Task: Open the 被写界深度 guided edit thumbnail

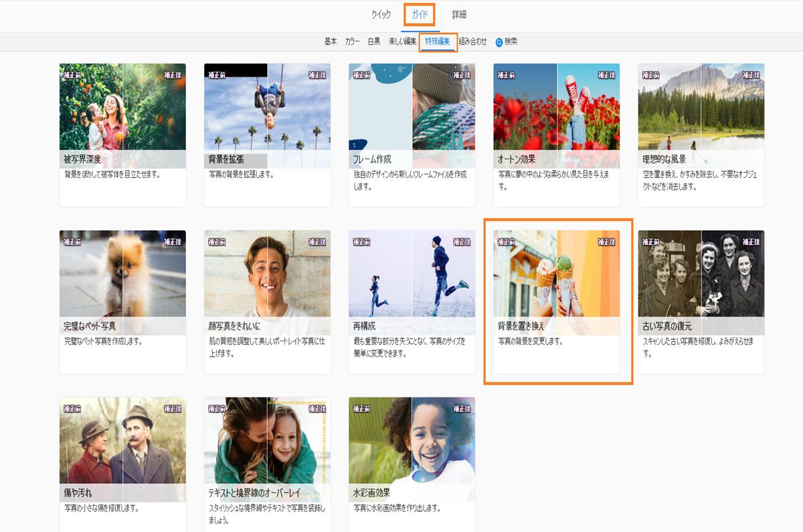Action: click(x=122, y=116)
